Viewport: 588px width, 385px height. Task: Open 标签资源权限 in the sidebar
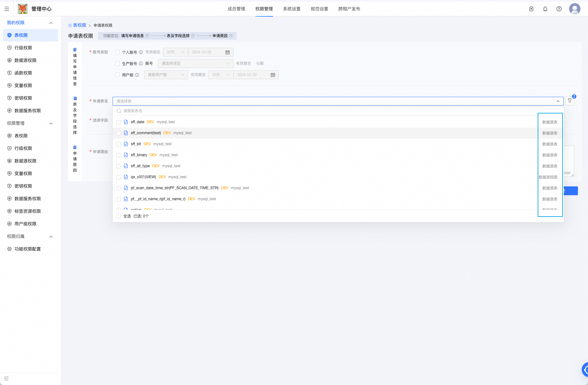click(x=27, y=211)
